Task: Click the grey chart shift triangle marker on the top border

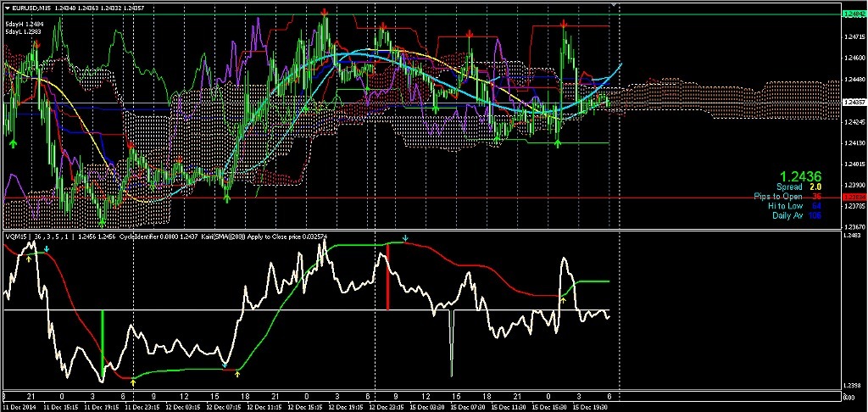Action: 613,4
